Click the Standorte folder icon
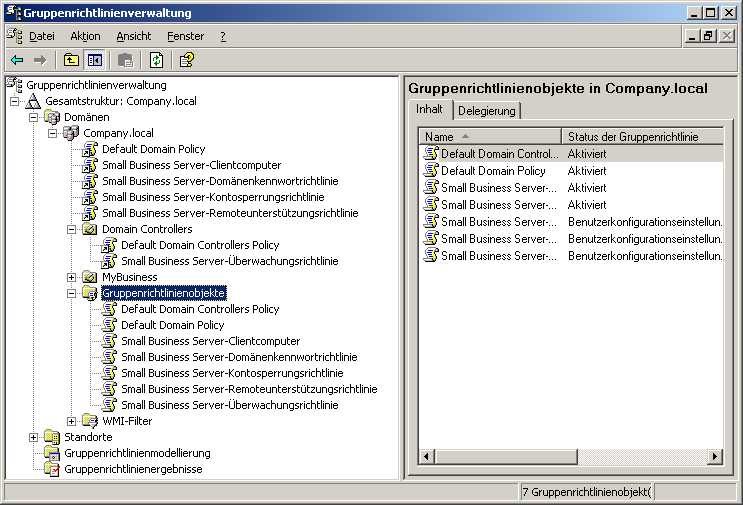Screen dimensions: 743x505 [52, 437]
